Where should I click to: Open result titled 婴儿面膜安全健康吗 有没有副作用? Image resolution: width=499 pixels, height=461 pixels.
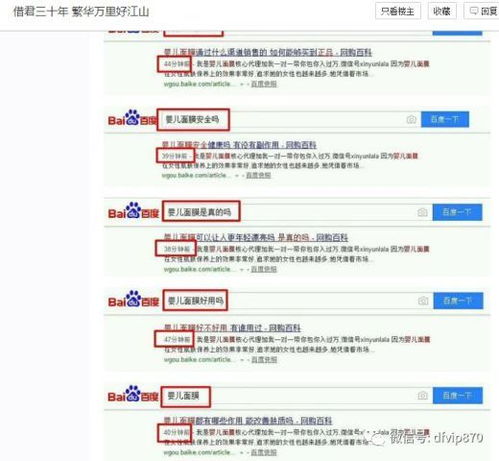click(239, 145)
